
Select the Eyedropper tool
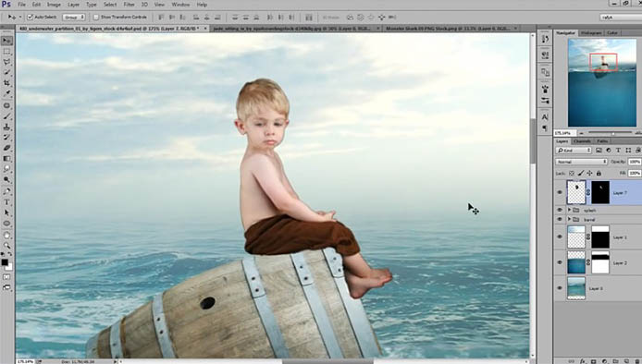click(7, 93)
